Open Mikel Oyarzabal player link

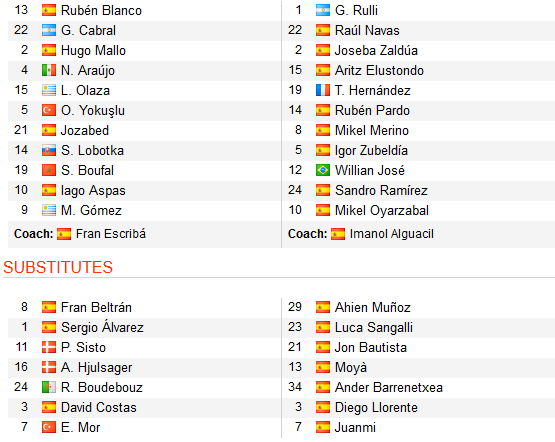382,211
